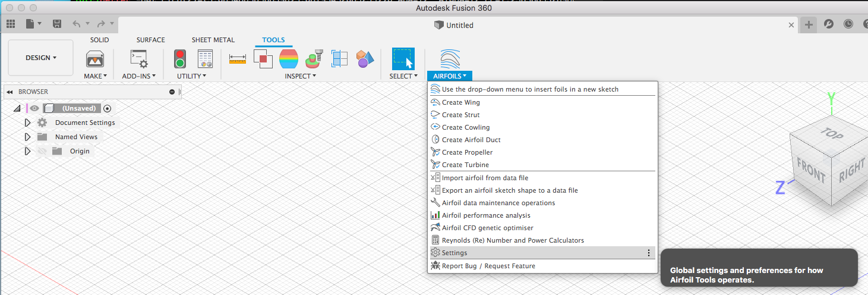Screen dimensions: 868x295
Task: Collapse the Unsaved root component node
Action: click(17, 108)
